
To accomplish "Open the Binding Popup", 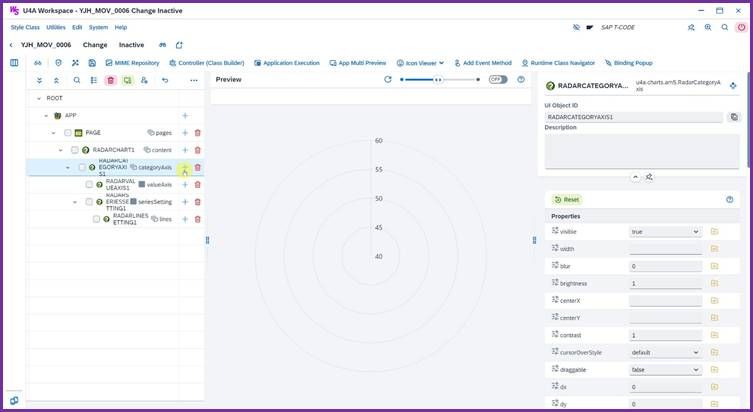I will (x=628, y=63).
